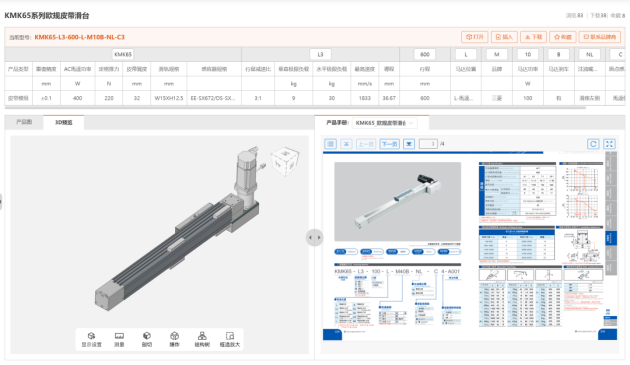The image size is (630, 365).
Task: Click the panel splitter handle arrows
Action: (x=315, y=238)
